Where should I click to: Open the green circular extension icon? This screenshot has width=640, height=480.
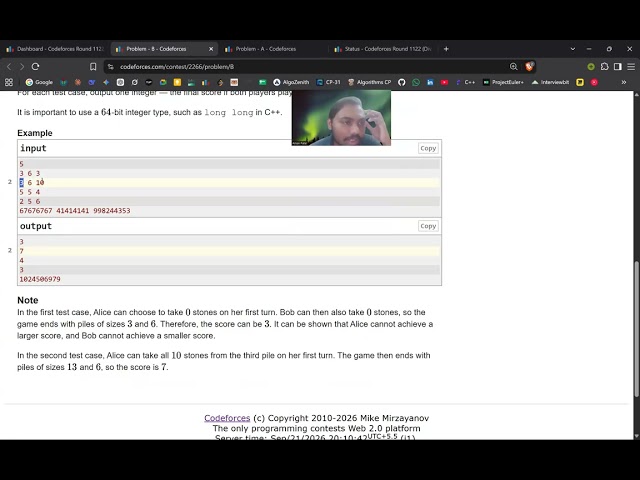point(591,67)
